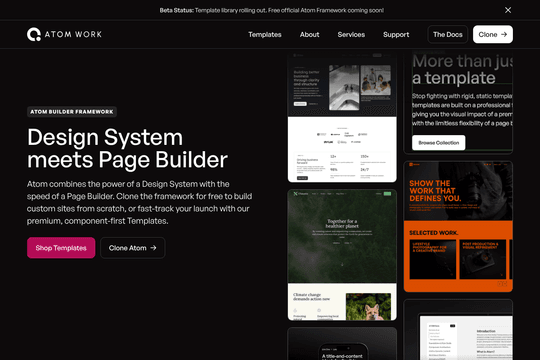Click the ATOM WORK wordmark text
The image size is (540, 360).
pos(73,34)
